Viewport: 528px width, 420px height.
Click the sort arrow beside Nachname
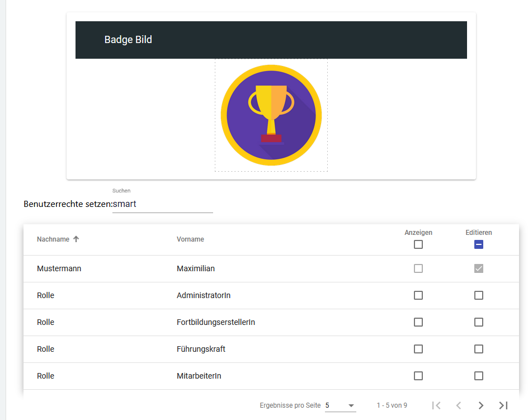(76, 239)
